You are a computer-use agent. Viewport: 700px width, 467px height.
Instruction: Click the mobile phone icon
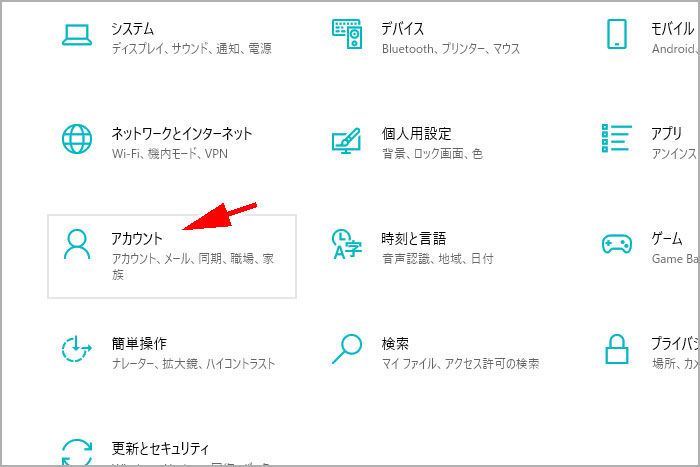coord(616,35)
